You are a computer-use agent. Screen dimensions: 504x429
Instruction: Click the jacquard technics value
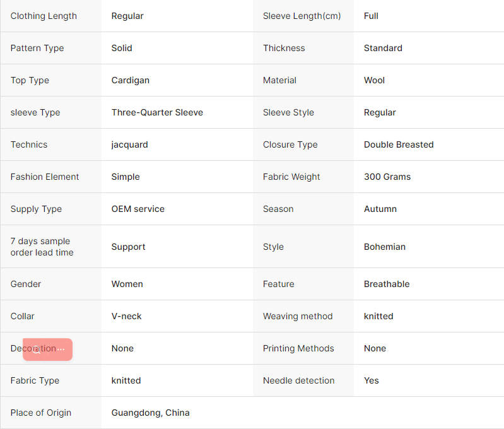tap(129, 144)
